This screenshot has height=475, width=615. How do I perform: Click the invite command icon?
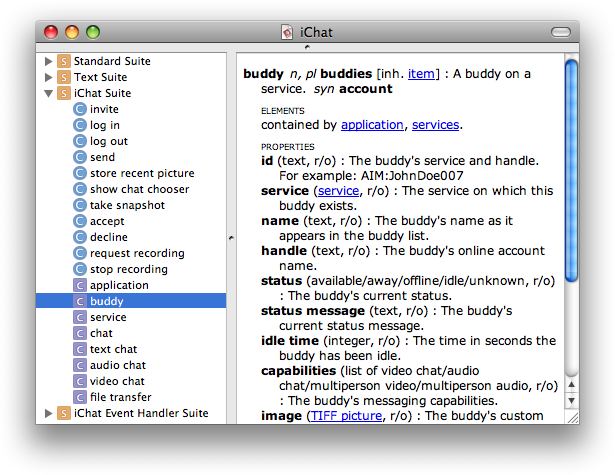[x=80, y=109]
